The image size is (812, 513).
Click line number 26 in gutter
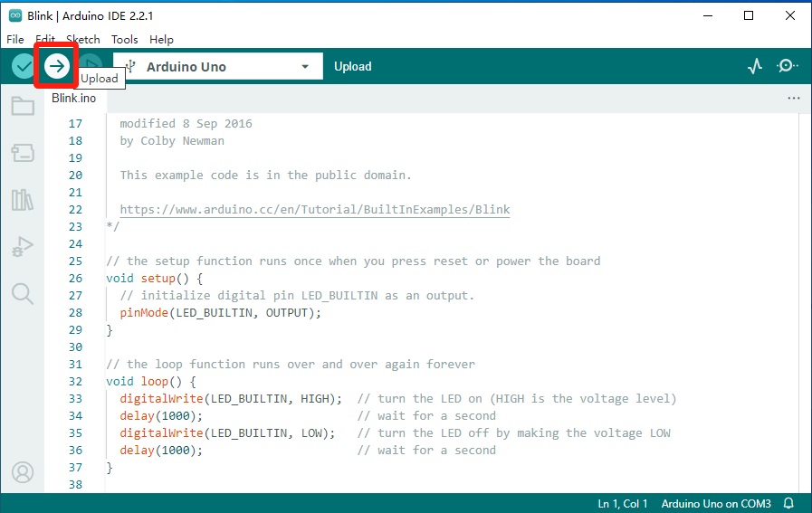coord(76,279)
